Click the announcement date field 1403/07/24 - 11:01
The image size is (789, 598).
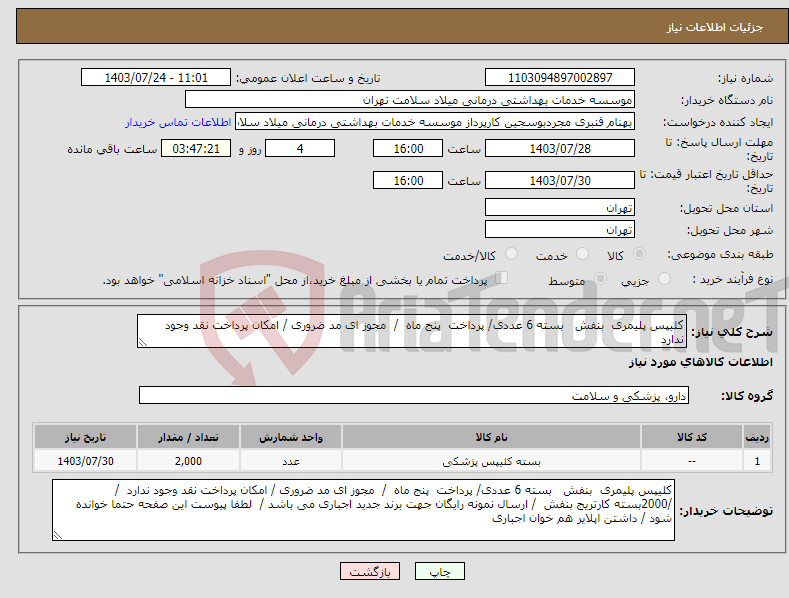pos(155,78)
